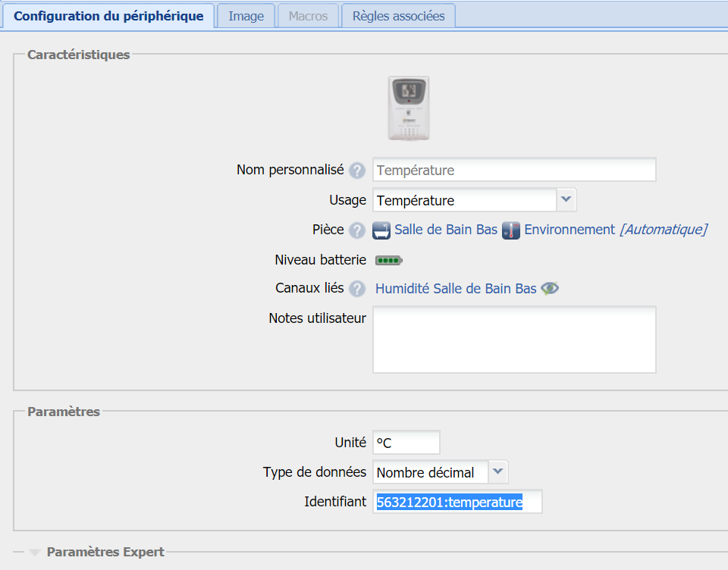
Task: Click the Nombre décimal combo box field
Action: coord(431,472)
